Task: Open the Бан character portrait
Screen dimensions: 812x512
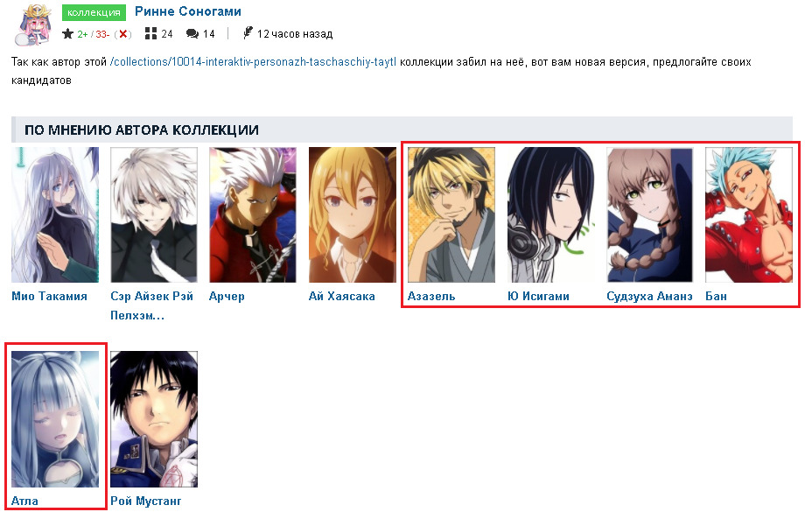Action: pyautogui.click(x=749, y=215)
